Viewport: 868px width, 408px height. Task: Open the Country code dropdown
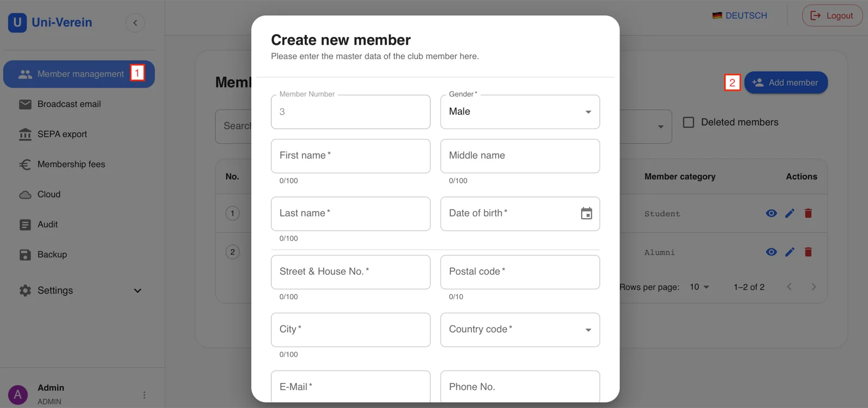click(520, 330)
